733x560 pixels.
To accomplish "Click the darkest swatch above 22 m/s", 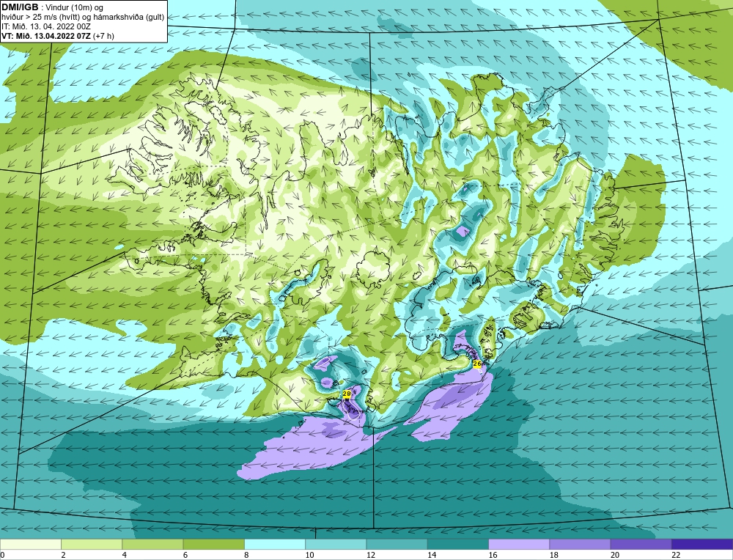I will [x=702, y=544].
